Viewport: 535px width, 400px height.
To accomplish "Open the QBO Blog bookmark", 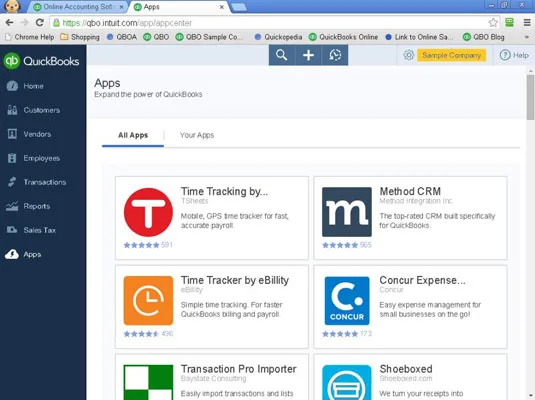I will coord(484,37).
